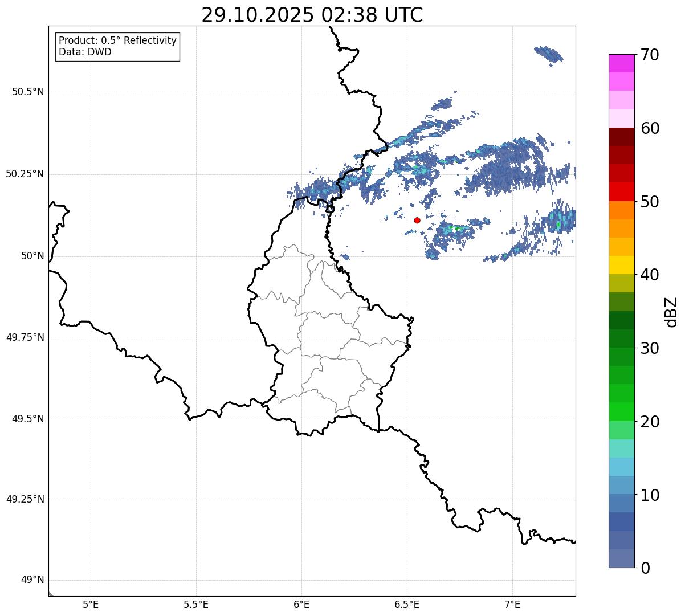This screenshot has width=685, height=616.
Task: Pick the dark maroon swatch just below 60 dBZ
Action: tap(622, 137)
